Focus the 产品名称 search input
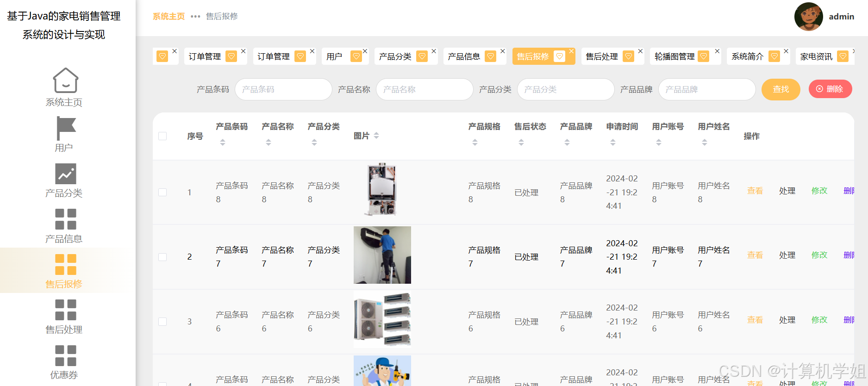Image resolution: width=868 pixels, height=386 pixels. point(425,89)
